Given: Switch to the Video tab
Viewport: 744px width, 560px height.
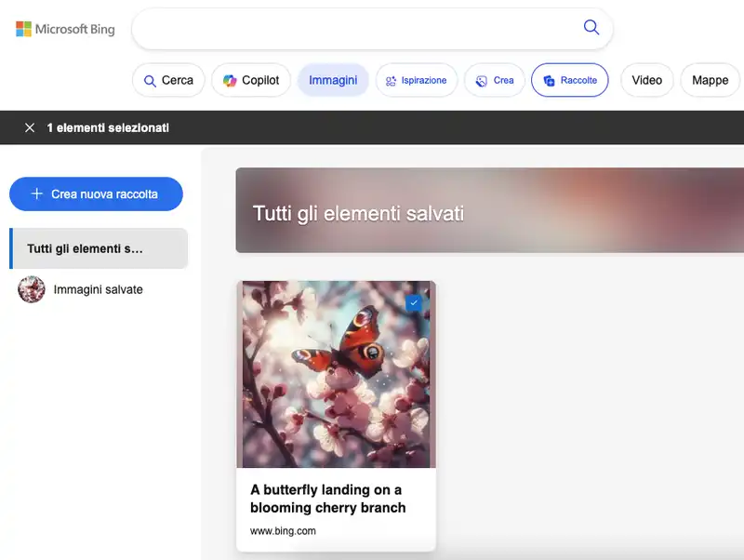Looking at the screenshot, I should click(x=646, y=80).
